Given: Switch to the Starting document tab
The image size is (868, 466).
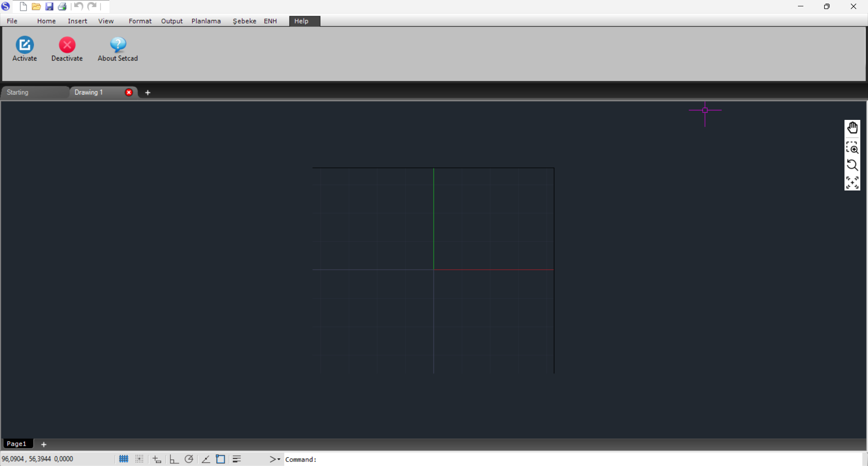Looking at the screenshot, I should [x=34, y=92].
